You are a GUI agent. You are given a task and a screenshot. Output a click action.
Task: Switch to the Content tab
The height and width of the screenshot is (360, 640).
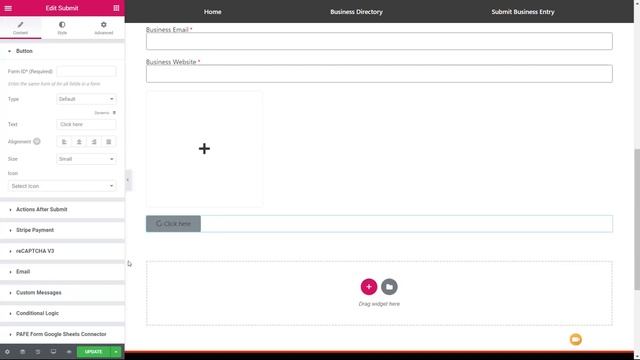coord(20,28)
